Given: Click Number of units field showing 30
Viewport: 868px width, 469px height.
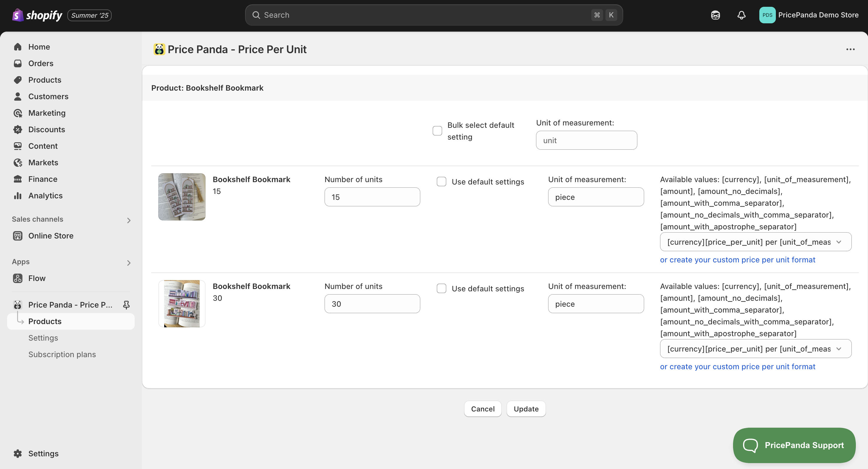Looking at the screenshot, I should pyautogui.click(x=372, y=304).
